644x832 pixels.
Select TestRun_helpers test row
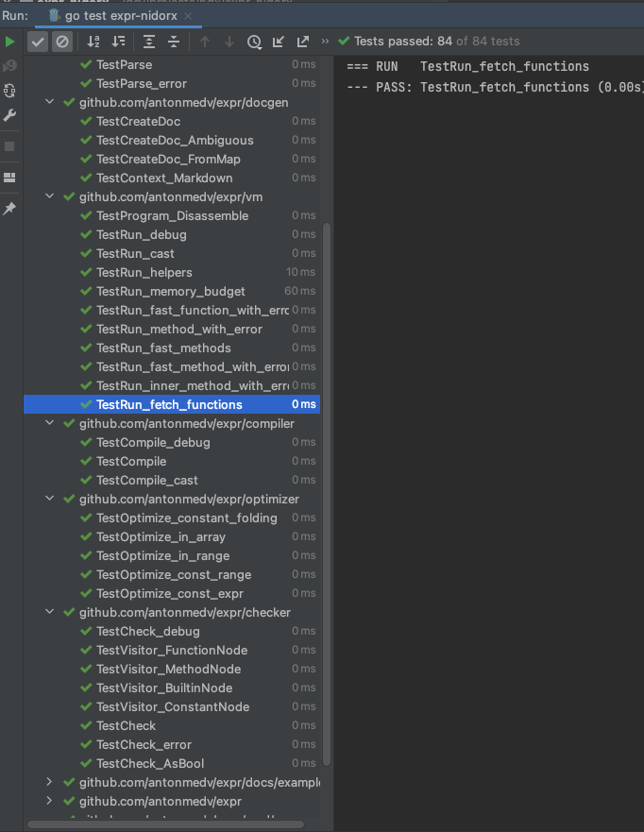coord(172,273)
